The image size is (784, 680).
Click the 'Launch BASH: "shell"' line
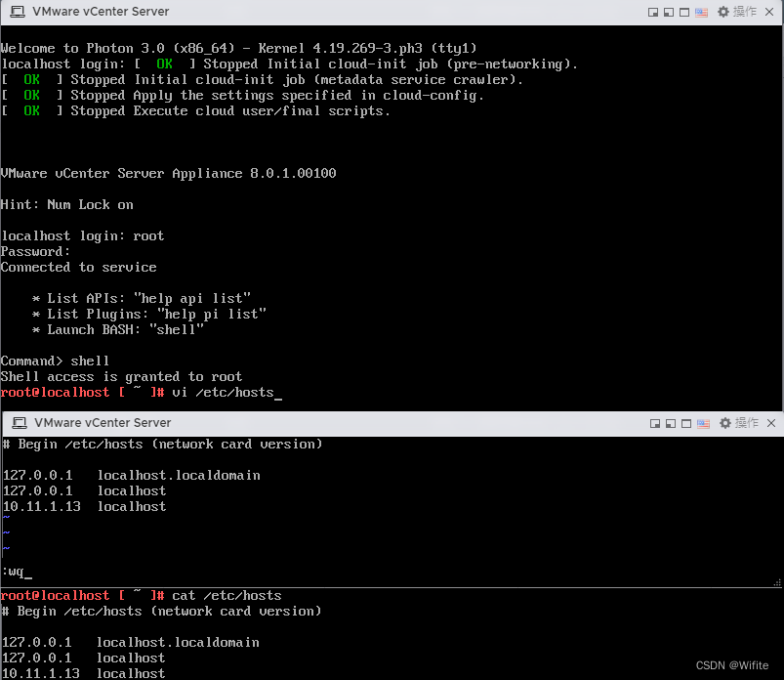(118, 330)
